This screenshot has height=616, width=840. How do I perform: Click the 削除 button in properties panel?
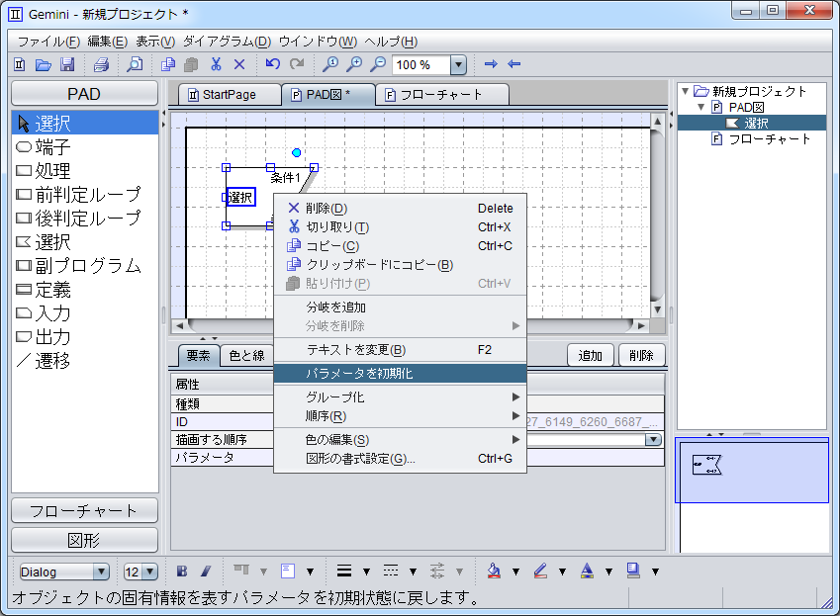coord(642,355)
